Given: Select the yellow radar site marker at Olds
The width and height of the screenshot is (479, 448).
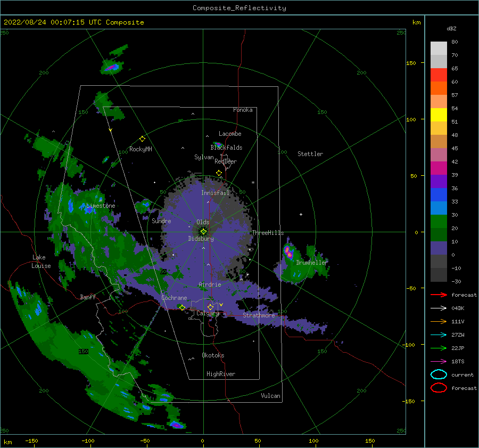Looking at the screenshot, I should pos(203,232).
